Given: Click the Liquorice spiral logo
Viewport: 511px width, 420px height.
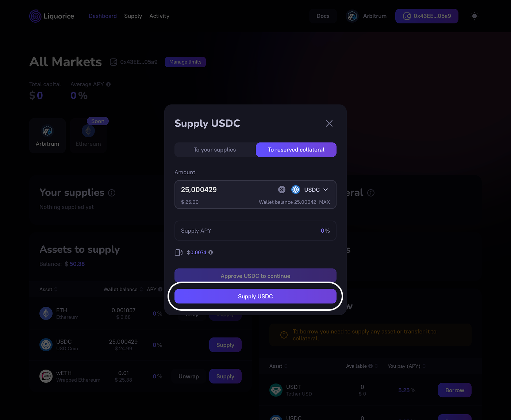Looking at the screenshot, I should coord(35,16).
